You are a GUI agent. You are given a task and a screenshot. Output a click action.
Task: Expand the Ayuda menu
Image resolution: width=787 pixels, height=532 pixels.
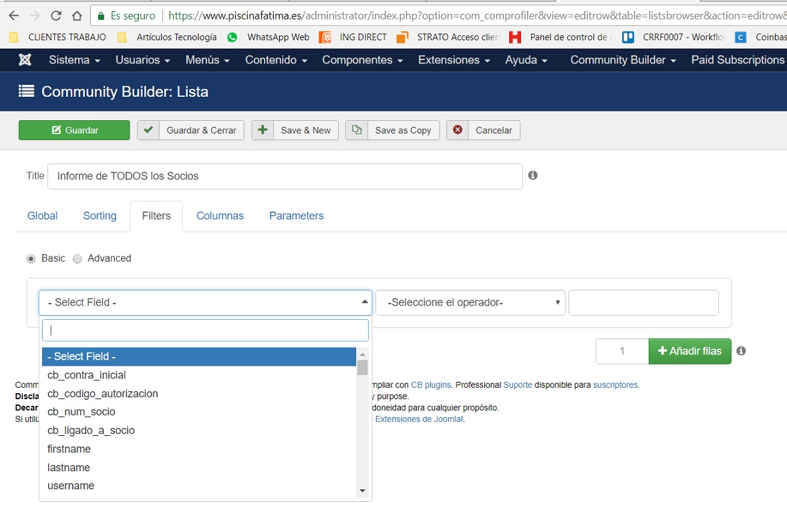click(526, 60)
